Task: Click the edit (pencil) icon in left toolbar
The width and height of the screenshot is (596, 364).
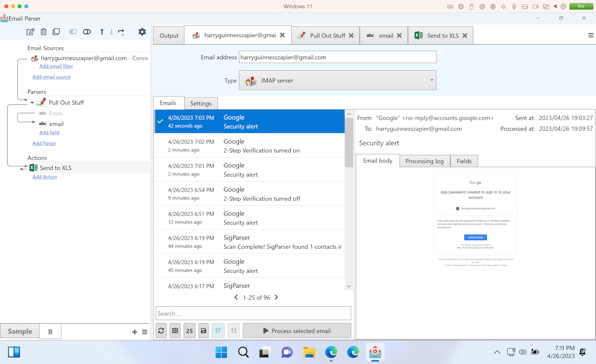Action: (x=31, y=32)
